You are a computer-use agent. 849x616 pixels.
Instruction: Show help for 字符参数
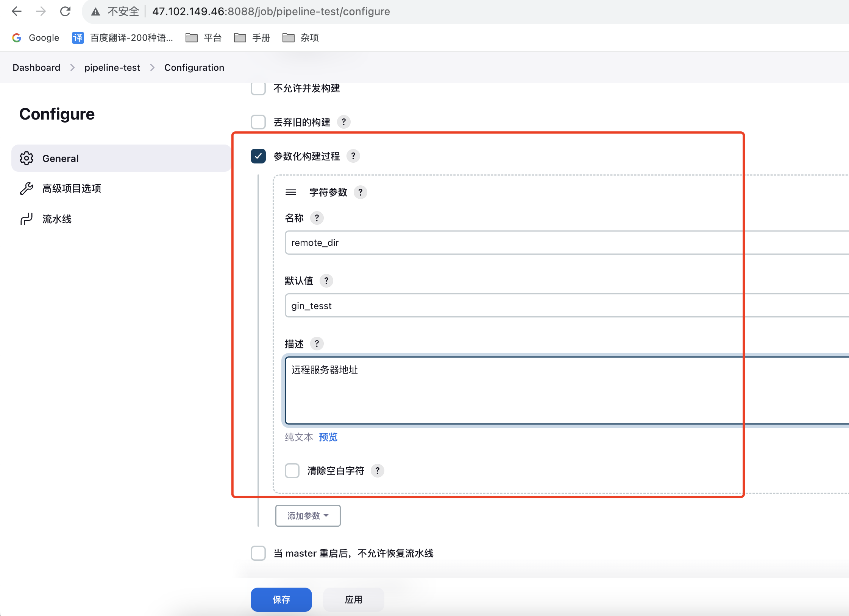(361, 192)
